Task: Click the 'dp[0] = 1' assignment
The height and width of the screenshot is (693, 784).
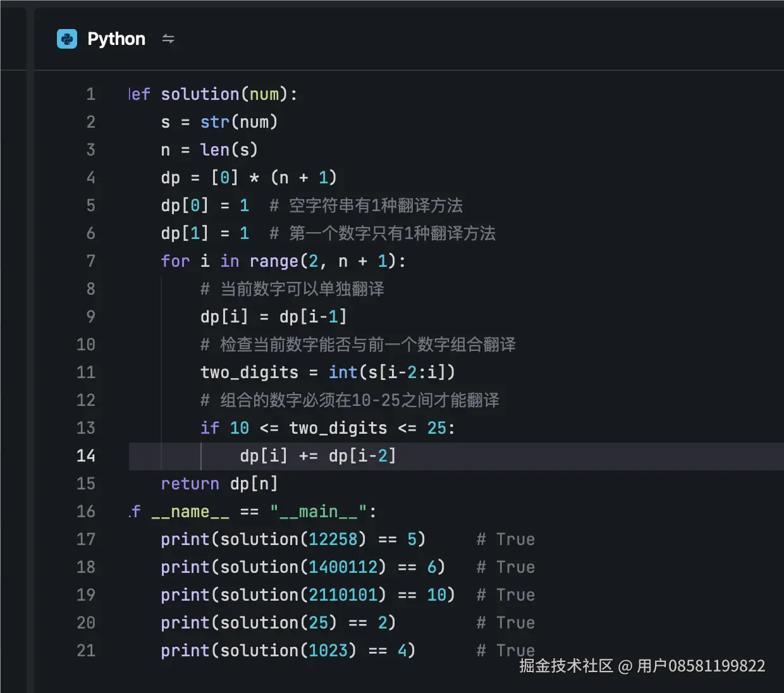Action: coord(205,205)
